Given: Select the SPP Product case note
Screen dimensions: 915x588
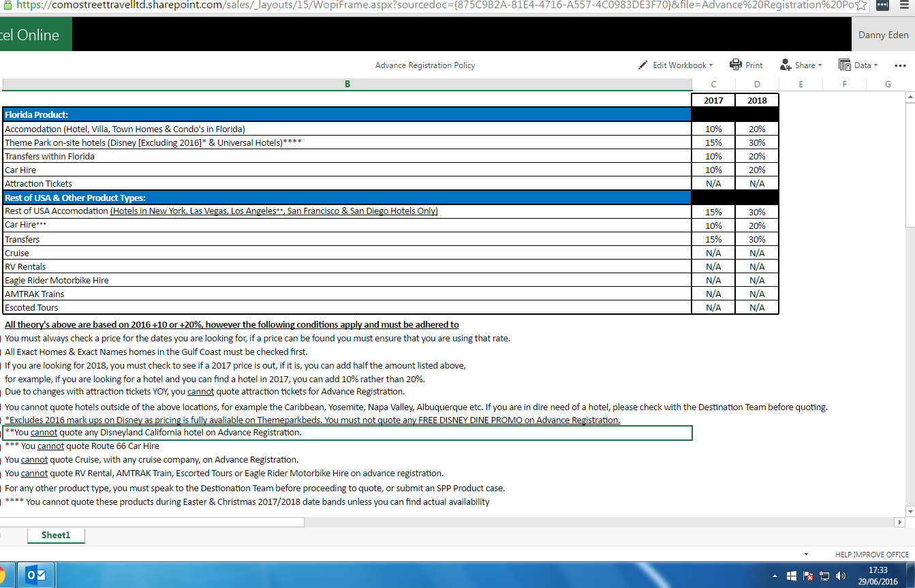Looking at the screenshot, I should pyautogui.click(x=255, y=488).
